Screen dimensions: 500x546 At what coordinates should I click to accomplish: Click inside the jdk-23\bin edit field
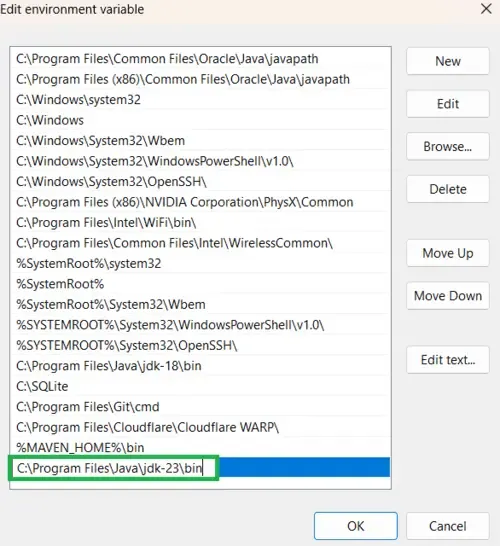(x=114, y=468)
